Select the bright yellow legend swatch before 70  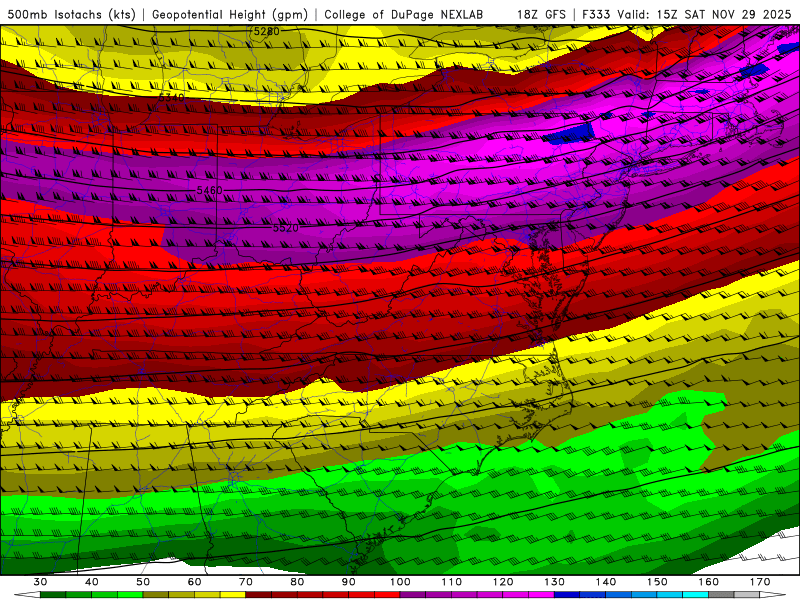[x=233, y=595]
